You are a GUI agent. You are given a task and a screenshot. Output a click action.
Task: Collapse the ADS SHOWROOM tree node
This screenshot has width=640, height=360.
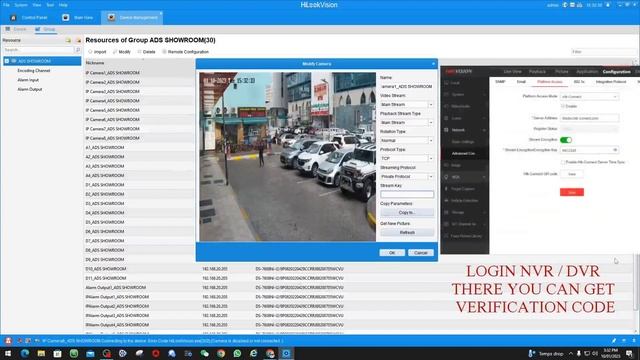[x=7, y=61]
